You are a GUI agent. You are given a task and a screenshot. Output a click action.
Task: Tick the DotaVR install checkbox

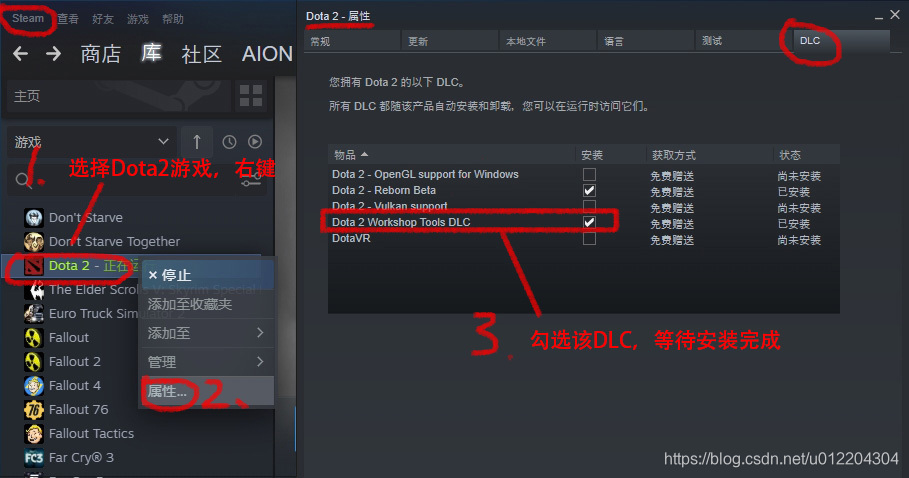click(589, 239)
